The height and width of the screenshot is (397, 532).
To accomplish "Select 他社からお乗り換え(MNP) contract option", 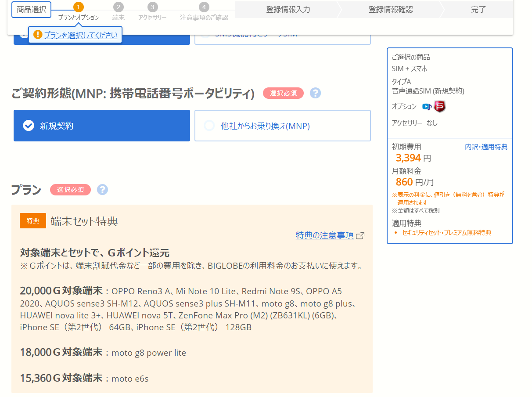I will pyautogui.click(x=283, y=126).
